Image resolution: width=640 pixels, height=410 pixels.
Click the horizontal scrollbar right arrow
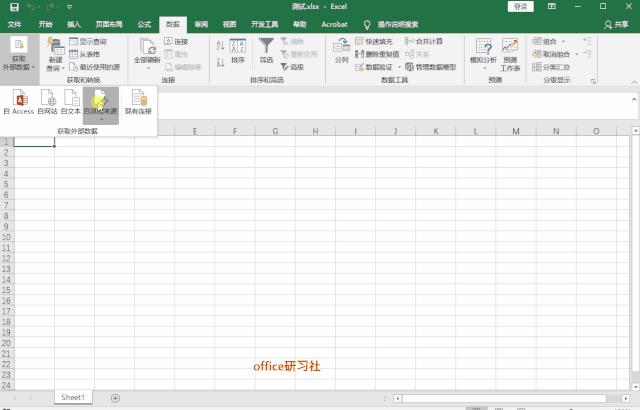click(x=626, y=398)
